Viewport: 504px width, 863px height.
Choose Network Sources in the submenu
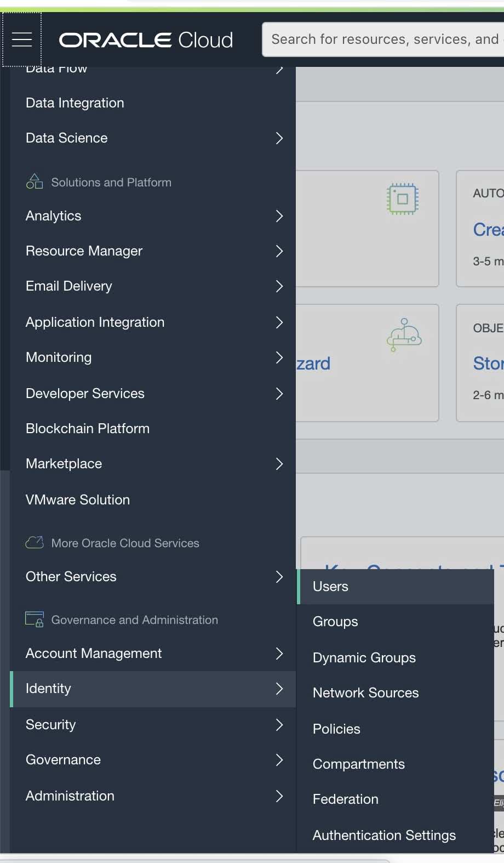tap(366, 693)
